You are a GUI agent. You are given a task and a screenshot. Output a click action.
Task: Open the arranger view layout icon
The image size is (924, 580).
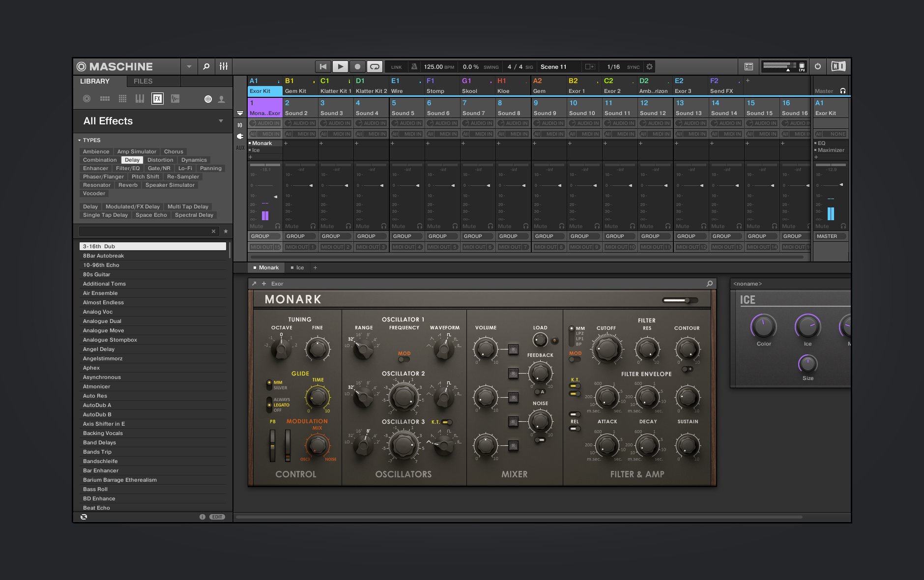click(x=749, y=67)
